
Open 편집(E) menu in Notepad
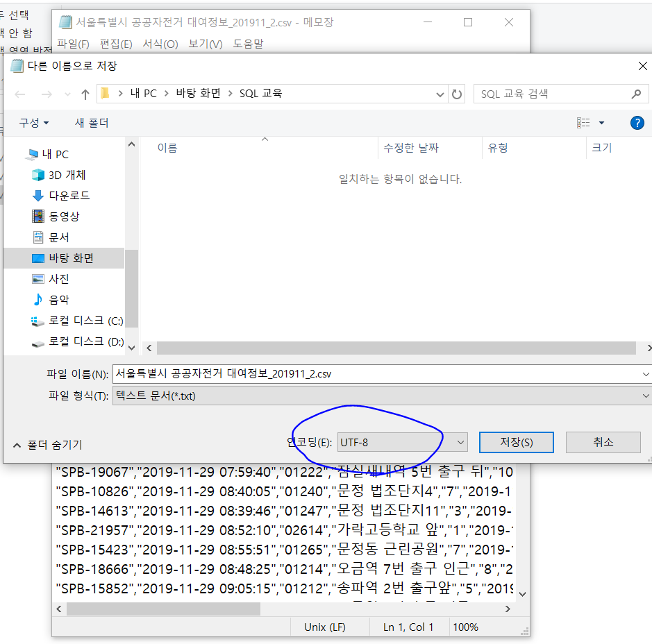(116, 44)
